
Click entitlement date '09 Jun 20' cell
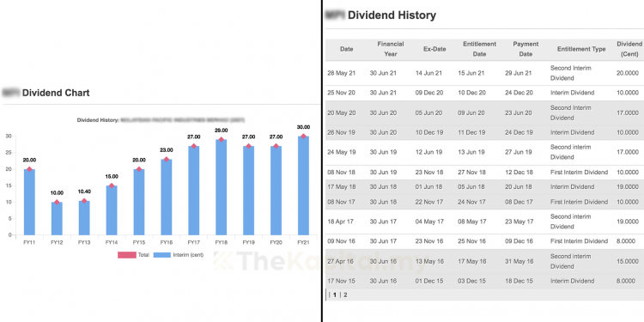click(471, 113)
